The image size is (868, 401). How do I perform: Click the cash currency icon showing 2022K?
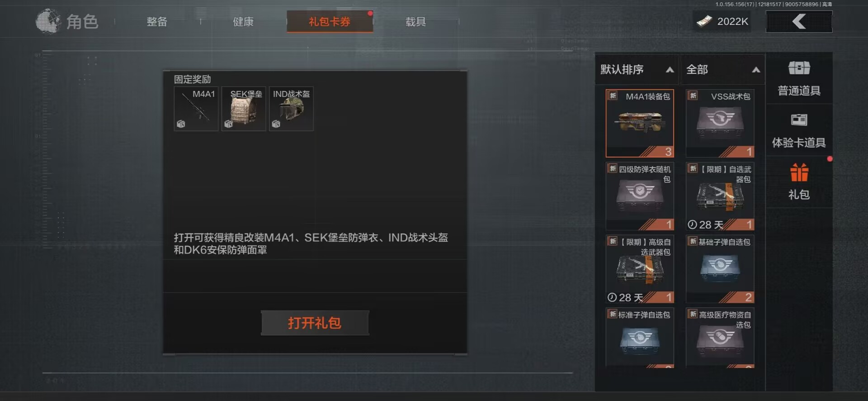tap(704, 21)
